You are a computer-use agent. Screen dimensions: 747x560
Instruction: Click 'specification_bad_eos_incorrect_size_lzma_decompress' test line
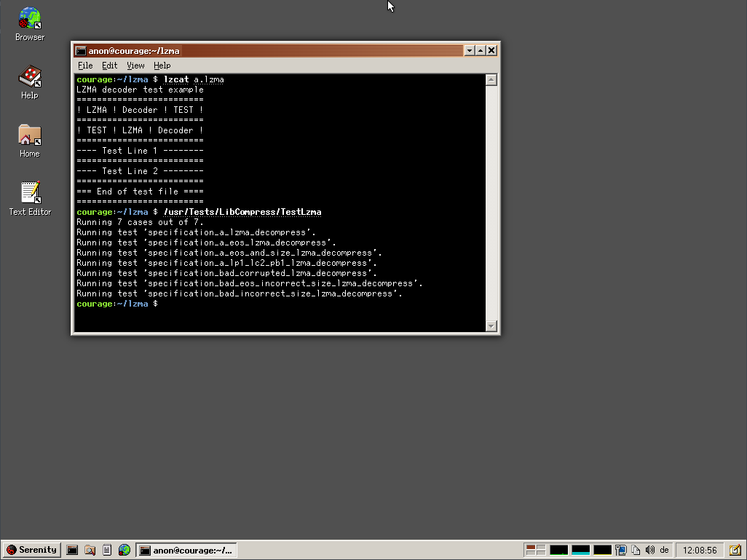point(250,283)
